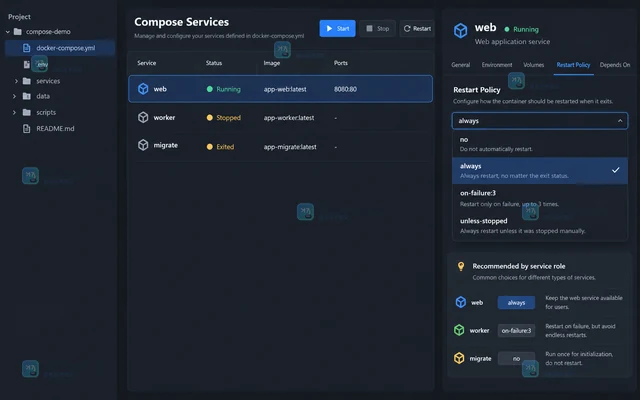Image resolution: width=640 pixels, height=400 pixels.
Task: Click the checkmark next to always option
Action: coord(616,170)
